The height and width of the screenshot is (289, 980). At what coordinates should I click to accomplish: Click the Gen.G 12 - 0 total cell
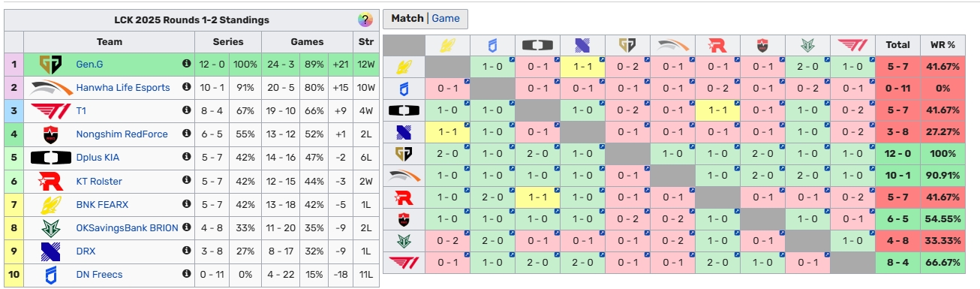(x=897, y=154)
